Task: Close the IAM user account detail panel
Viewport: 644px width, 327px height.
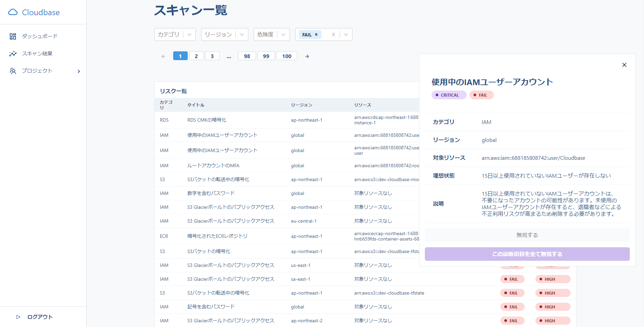Action: coord(624,65)
